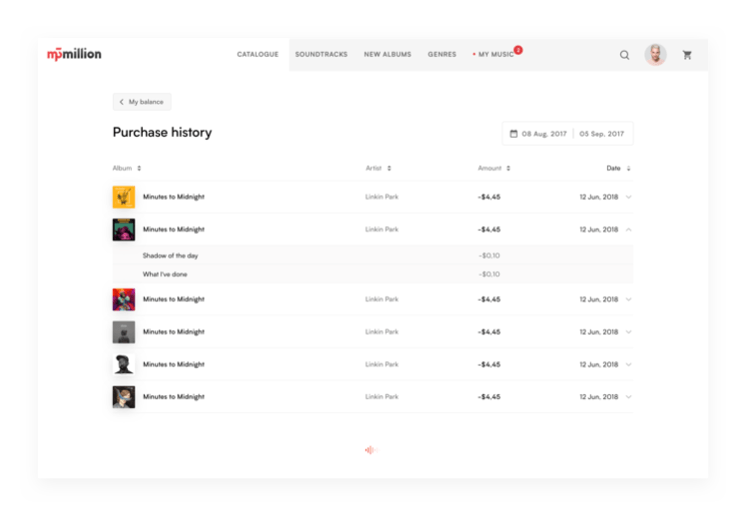
Task: Click the yellow album cover thumbnail
Action: pos(124,197)
